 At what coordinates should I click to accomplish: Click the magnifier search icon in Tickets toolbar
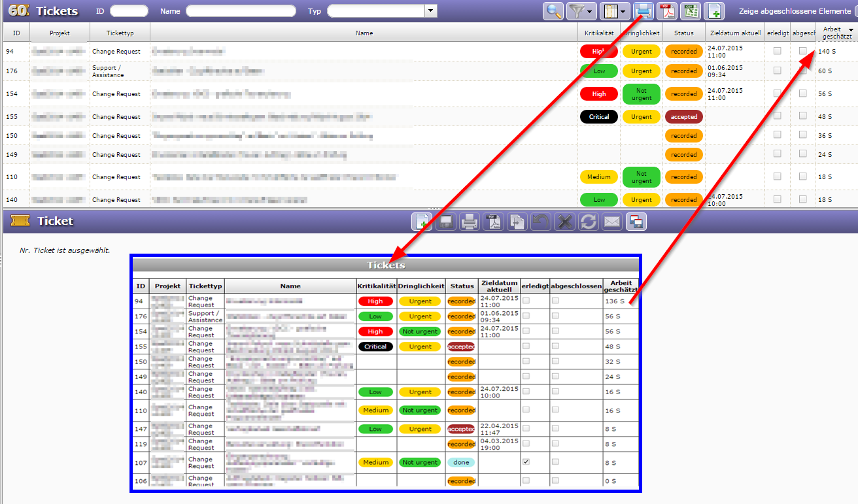pos(553,11)
